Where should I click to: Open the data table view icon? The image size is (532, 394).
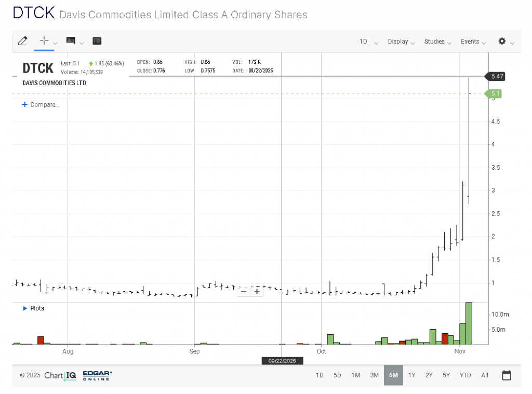[x=97, y=41]
